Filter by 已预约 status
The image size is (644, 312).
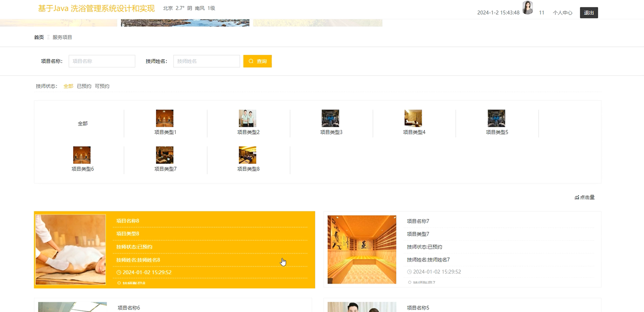84,86
